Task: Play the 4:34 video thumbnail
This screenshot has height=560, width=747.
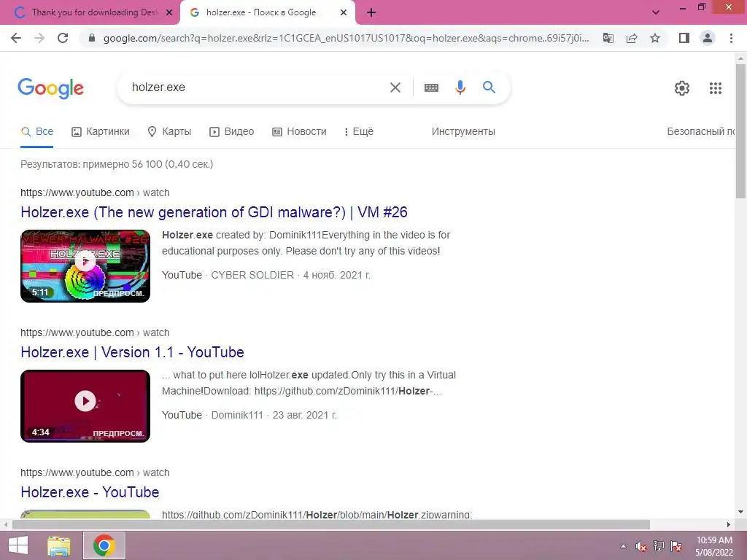Action: (85, 405)
